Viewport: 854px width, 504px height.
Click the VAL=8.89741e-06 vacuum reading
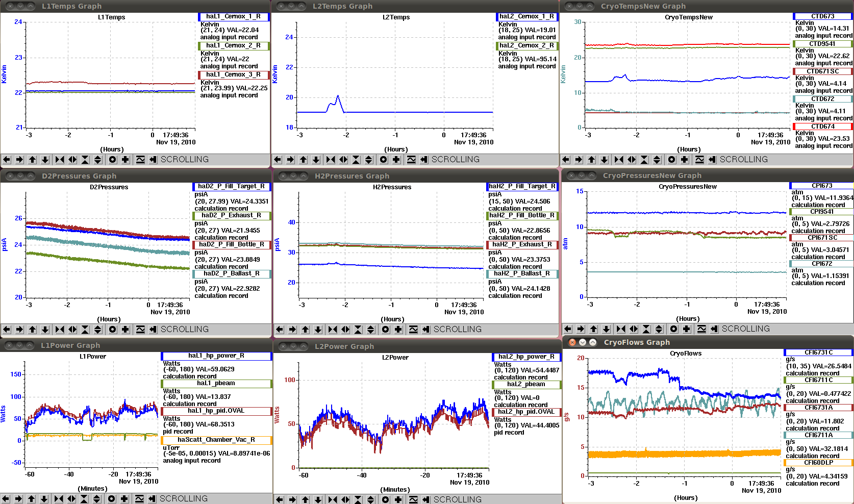pos(244,453)
